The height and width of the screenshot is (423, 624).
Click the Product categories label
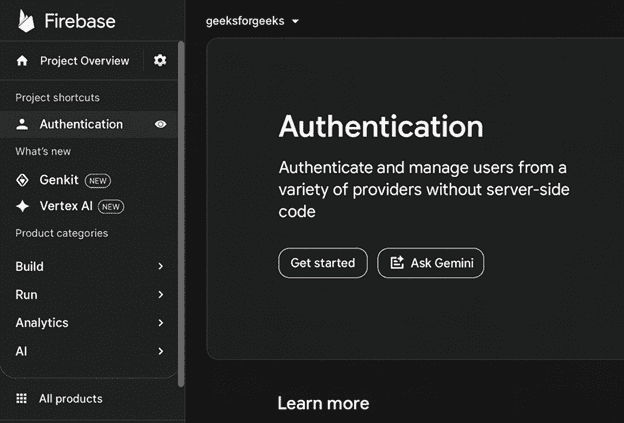(x=62, y=233)
